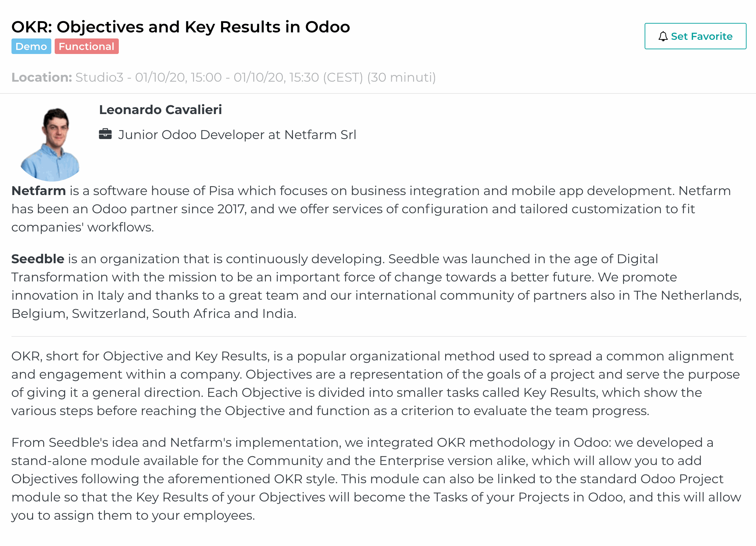Click the Studio3 room name

99,78
